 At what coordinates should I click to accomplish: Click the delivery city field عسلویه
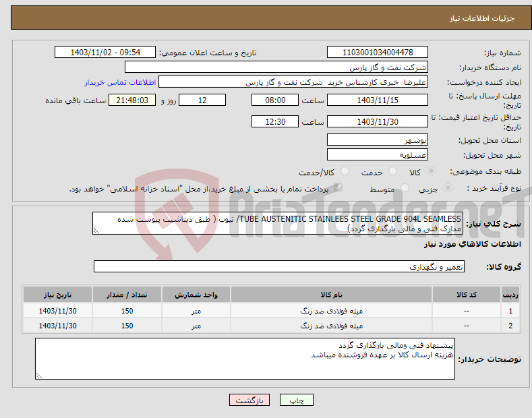tap(378, 154)
